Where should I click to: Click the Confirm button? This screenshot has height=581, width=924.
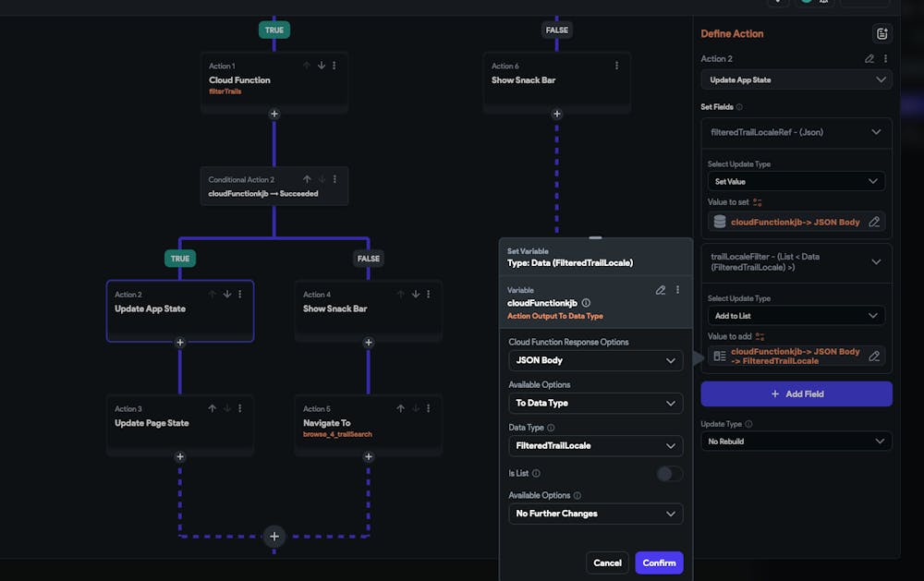pos(659,563)
